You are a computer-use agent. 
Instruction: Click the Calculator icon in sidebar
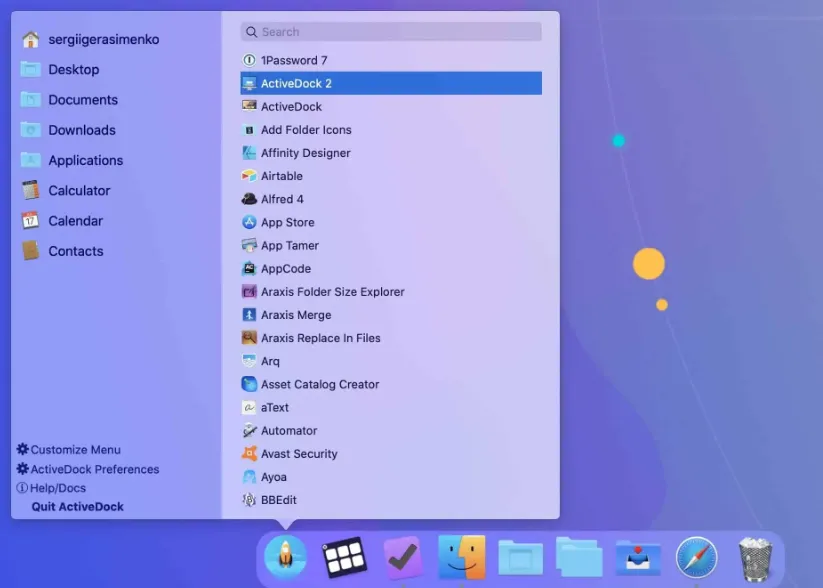[30, 190]
